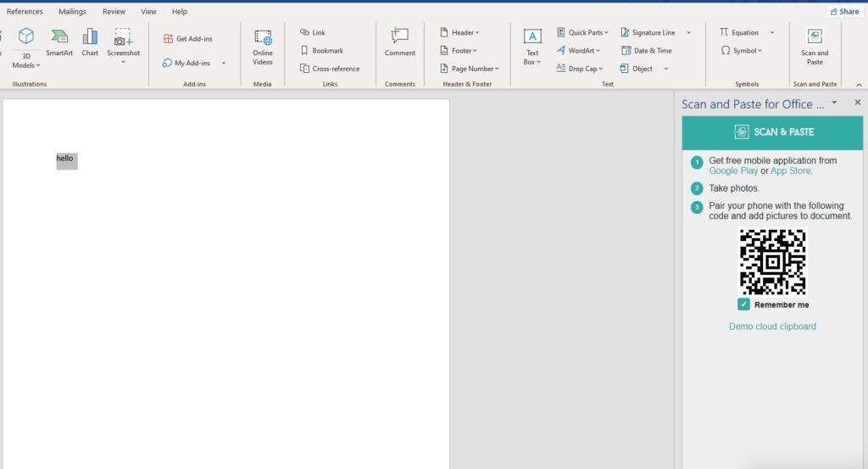Switch to the Mailings tab
The width and height of the screenshot is (868, 469).
(x=72, y=12)
